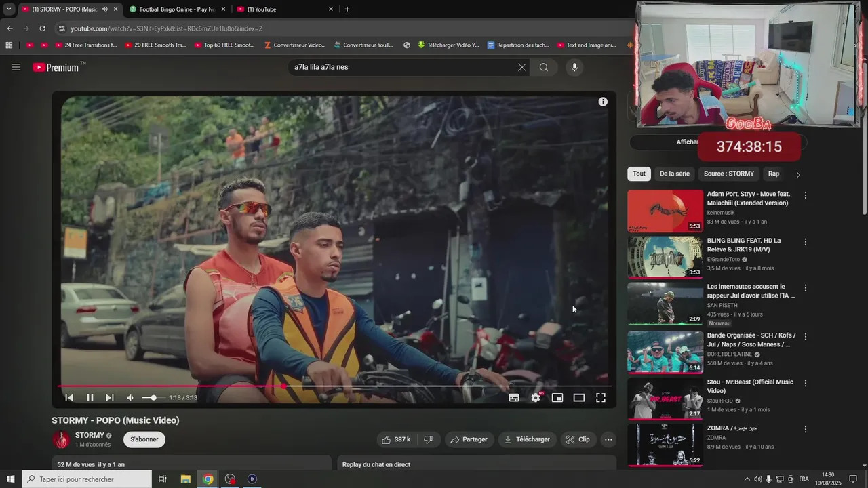
Task: Open options for Les internautes accusent video
Action: (x=806, y=288)
